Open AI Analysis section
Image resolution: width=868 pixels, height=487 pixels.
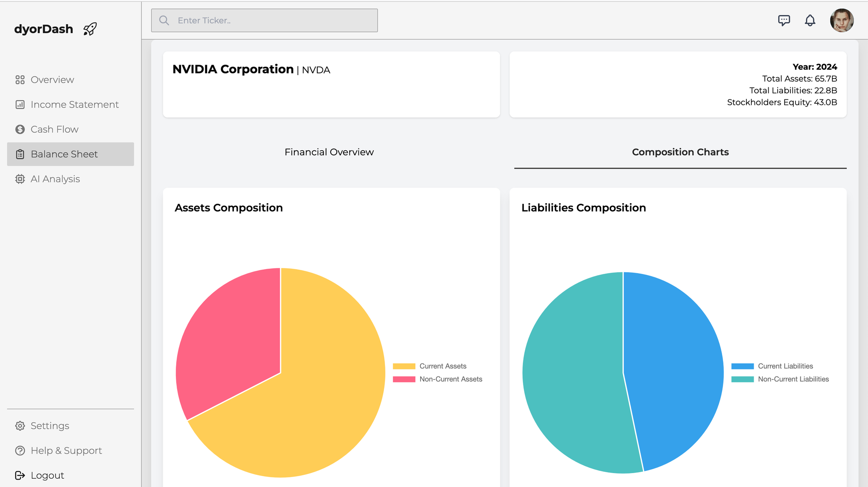(x=70, y=179)
